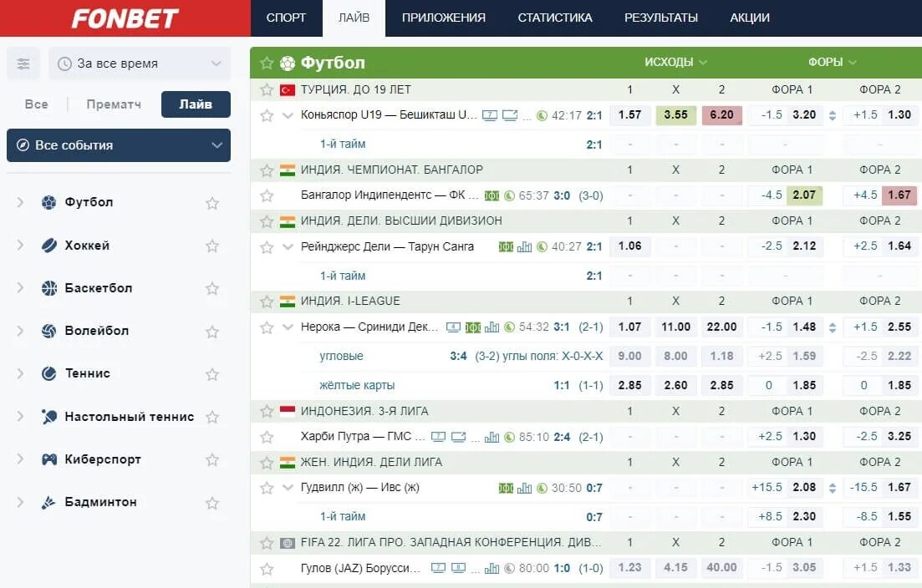922x588 pixels.
Task: Favorite Теннис with its sidebar star
Action: pos(212,373)
